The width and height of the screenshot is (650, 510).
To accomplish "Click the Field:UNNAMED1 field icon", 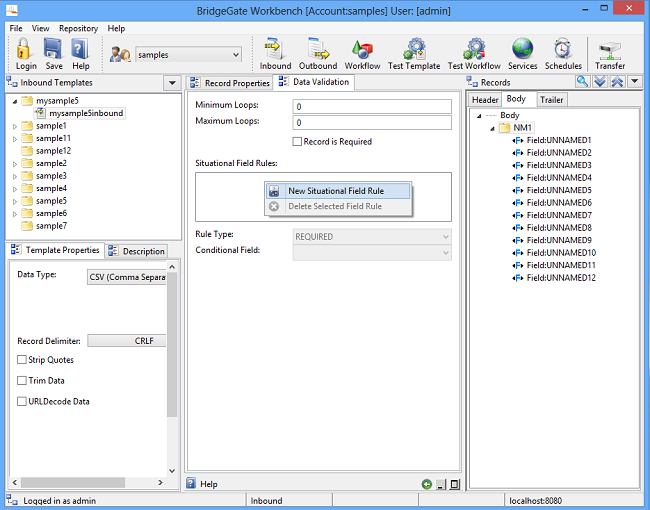I will [x=518, y=140].
